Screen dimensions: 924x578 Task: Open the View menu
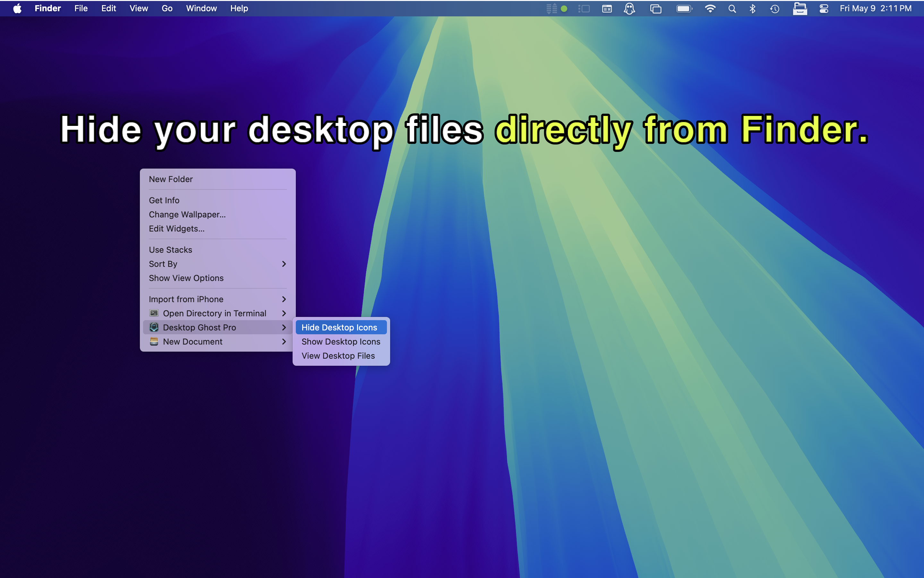click(x=139, y=8)
